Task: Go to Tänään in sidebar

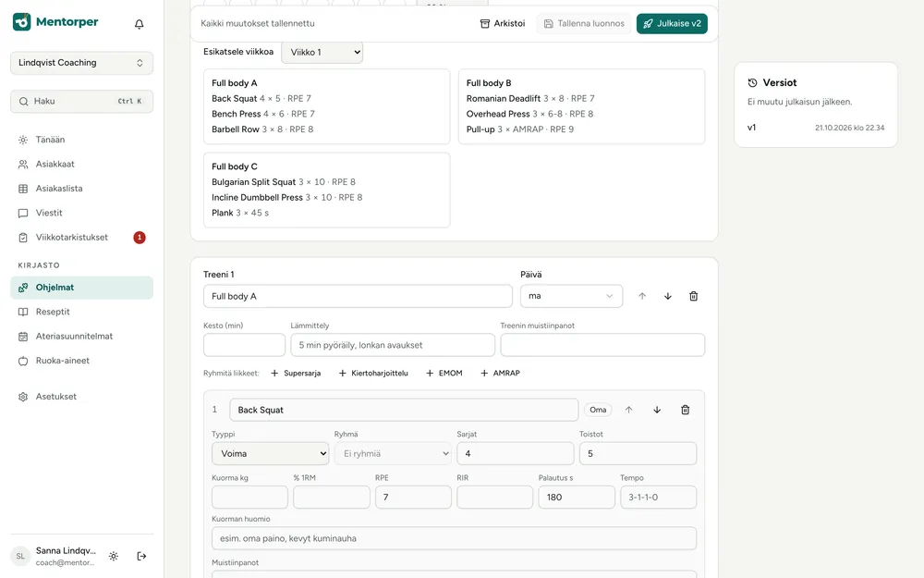Action: click(x=82, y=140)
